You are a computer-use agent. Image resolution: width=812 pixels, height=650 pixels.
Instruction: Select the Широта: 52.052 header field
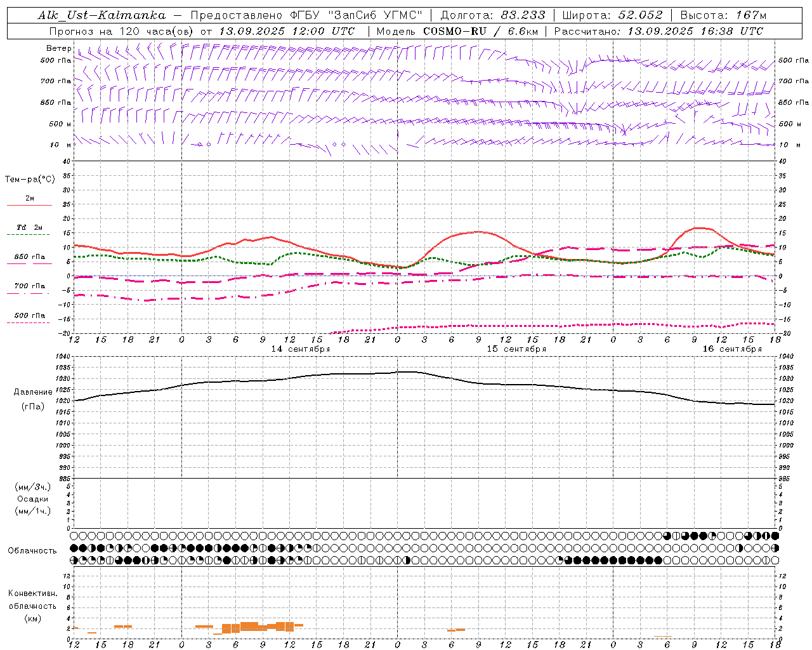[612, 15]
